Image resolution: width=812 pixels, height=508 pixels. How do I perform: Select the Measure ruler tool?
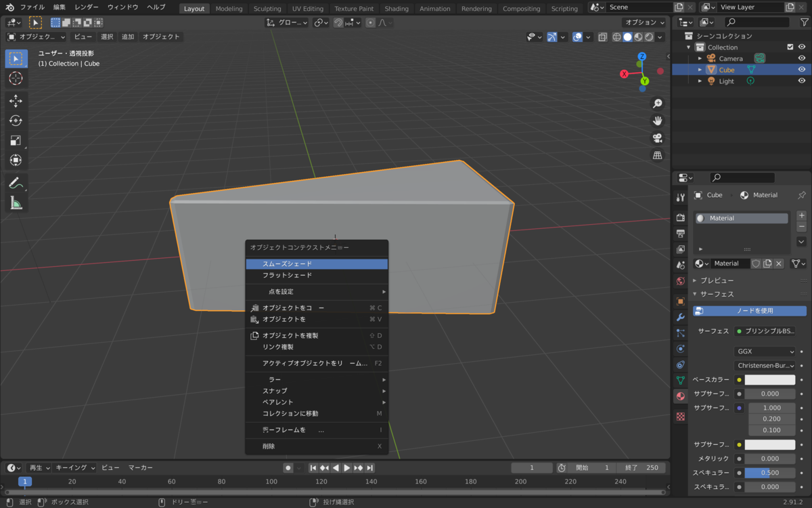click(x=16, y=203)
